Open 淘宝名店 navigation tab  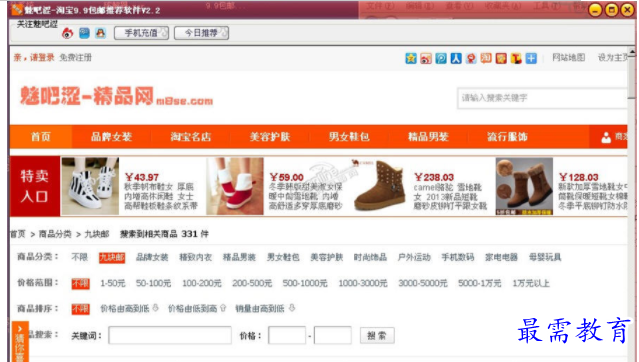pyautogui.click(x=191, y=137)
